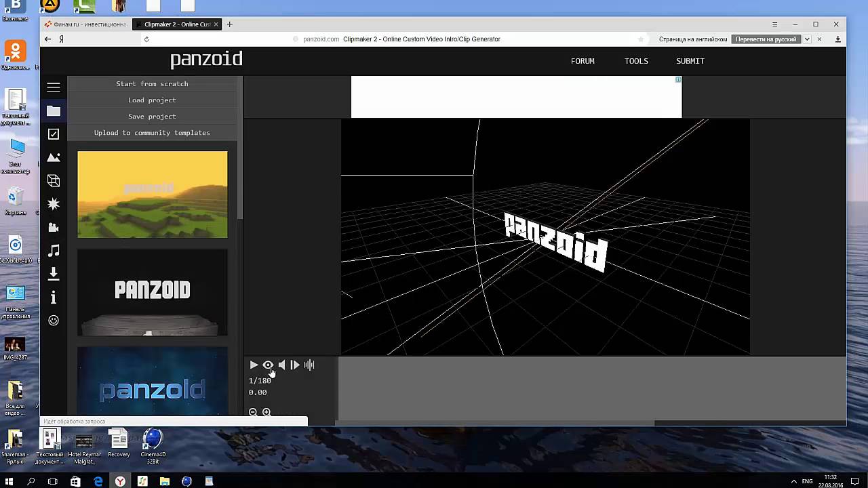Screen dimensions: 868x488
Task: Open the hamburger menu in the Panzoid sidebar
Action: [54, 87]
